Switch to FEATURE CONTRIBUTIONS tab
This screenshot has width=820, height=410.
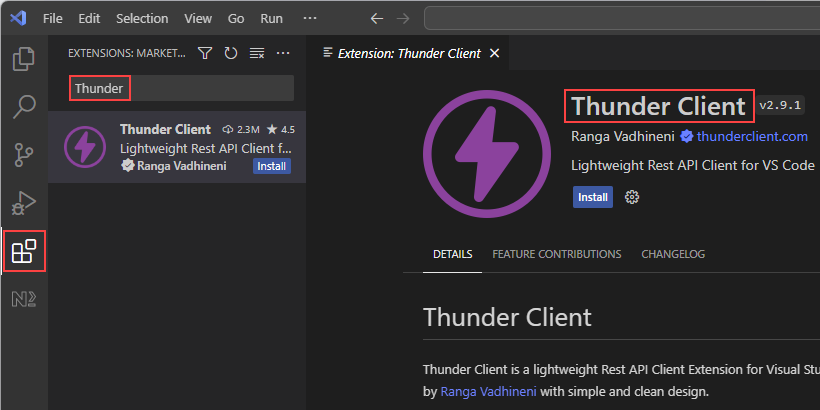coord(556,254)
